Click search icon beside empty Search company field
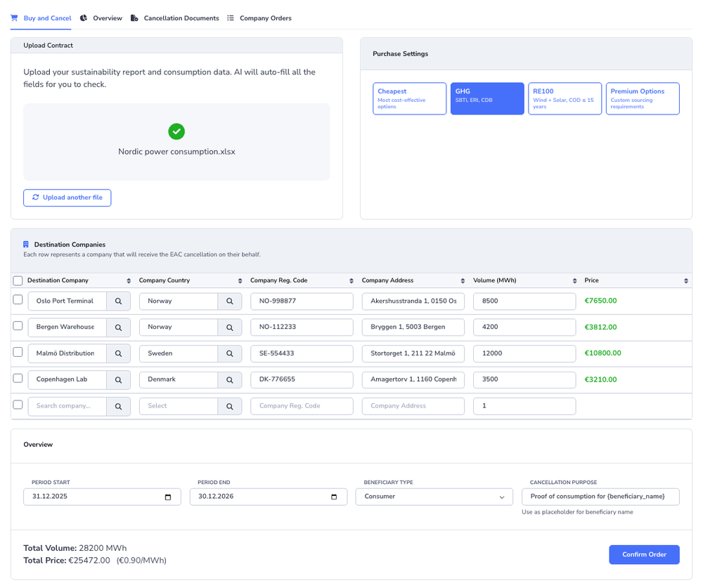Screen dimensions: 703x588 pyautogui.click(x=118, y=407)
